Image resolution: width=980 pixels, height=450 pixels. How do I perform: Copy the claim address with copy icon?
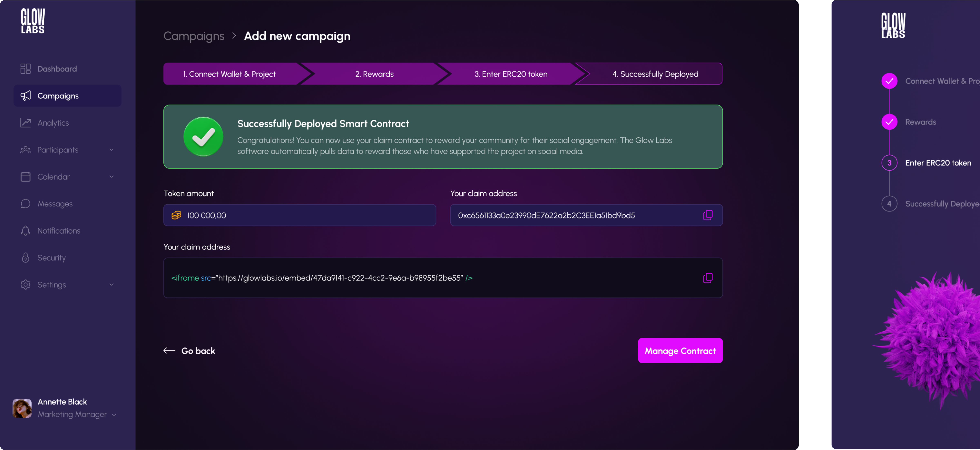coord(708,215)
